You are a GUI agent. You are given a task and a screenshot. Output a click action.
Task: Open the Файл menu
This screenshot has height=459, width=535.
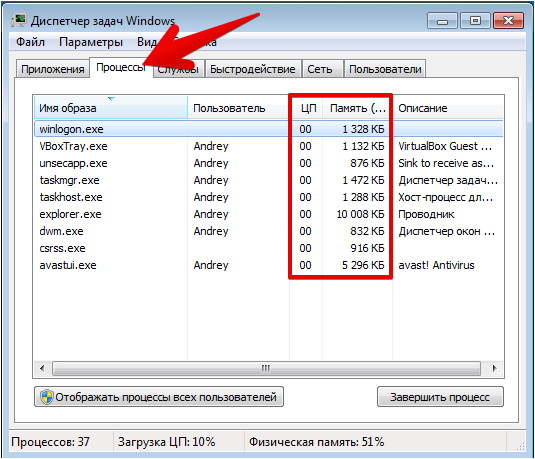point(30,42)
